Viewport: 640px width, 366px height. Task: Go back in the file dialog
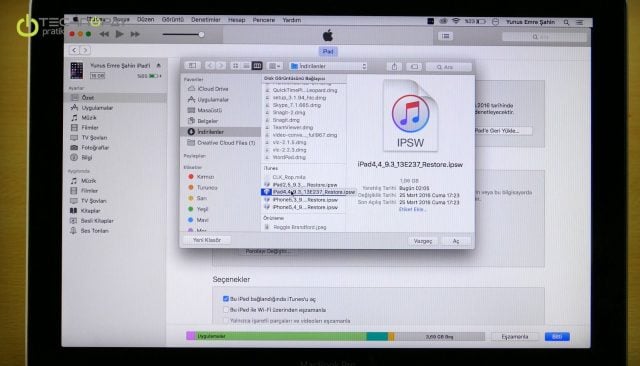point(210,66)
